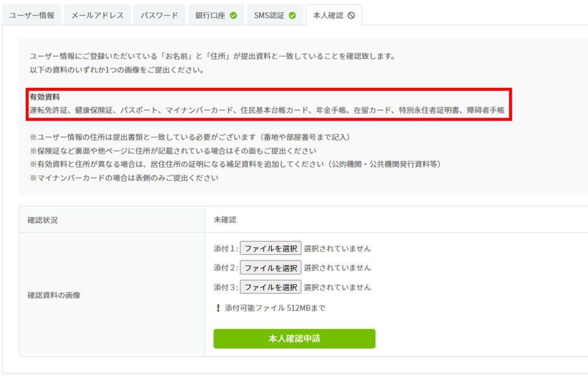This screenshot has width=588, height=380.
Task: Click 選択されていません text beside 添付1
Action: [x=337, y=249]
